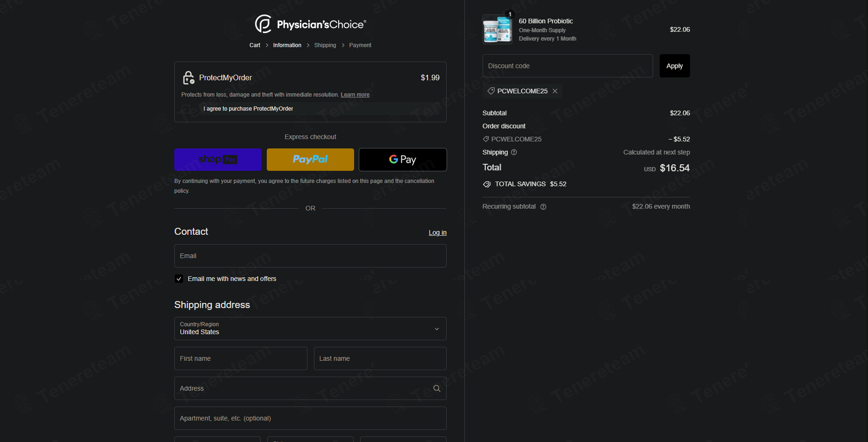Click the $16.54 total amount

click(675, 168)
